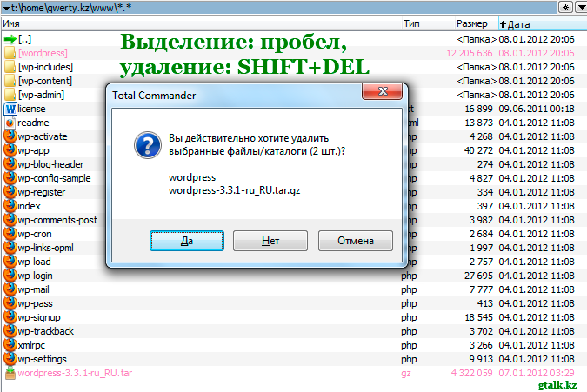This screenshot has width=587, height=392.
Task: Click the 27 695 size of wp-login
Action: [x=478, y=276]
